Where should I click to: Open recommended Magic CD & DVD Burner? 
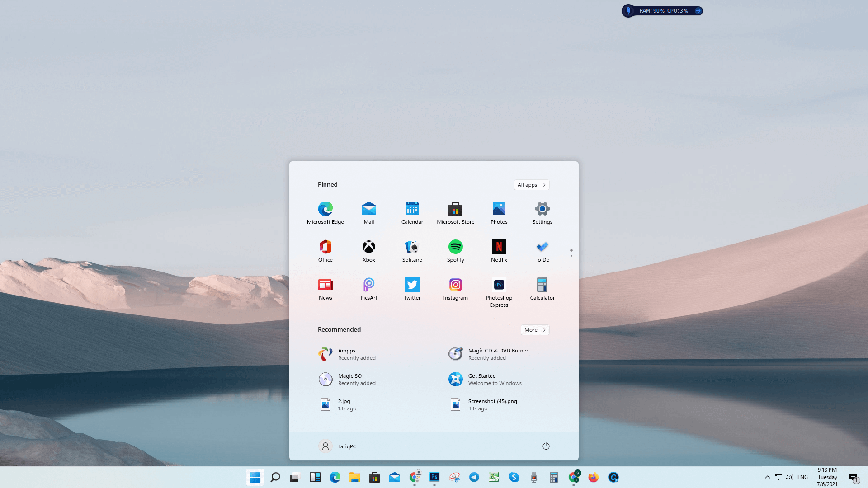(x=497, y=354)
